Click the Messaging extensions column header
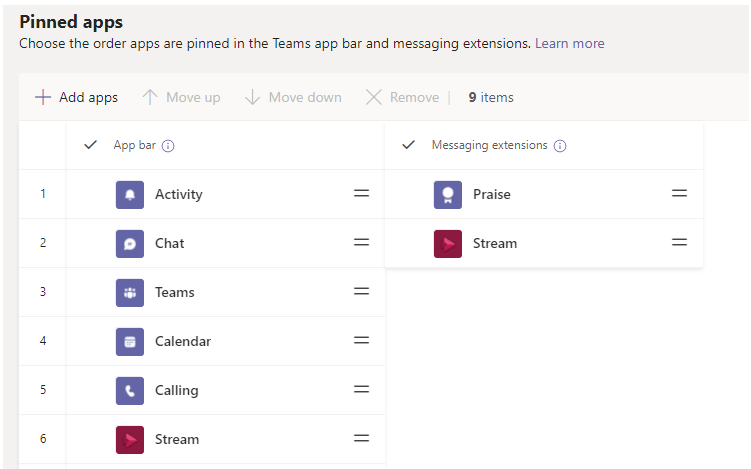The height and width of the screenshot is (469, 751). [489, 145]
